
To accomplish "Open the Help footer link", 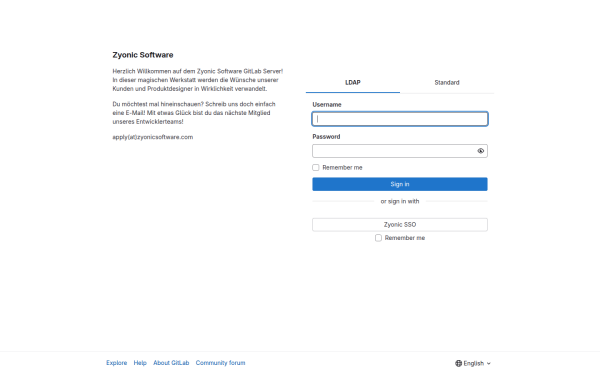I will [x=140, y=363].
